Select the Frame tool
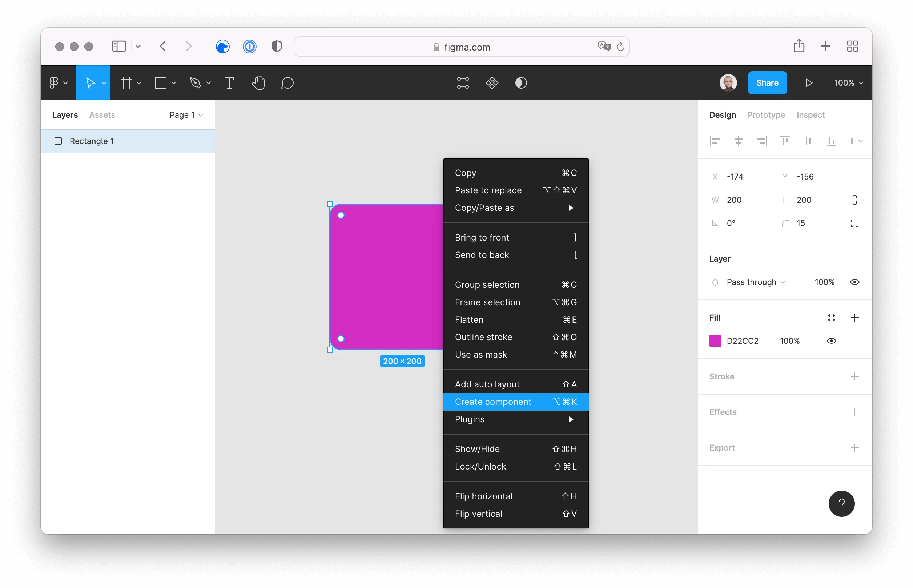The image size is (913, 588). (x=128, y=83)
